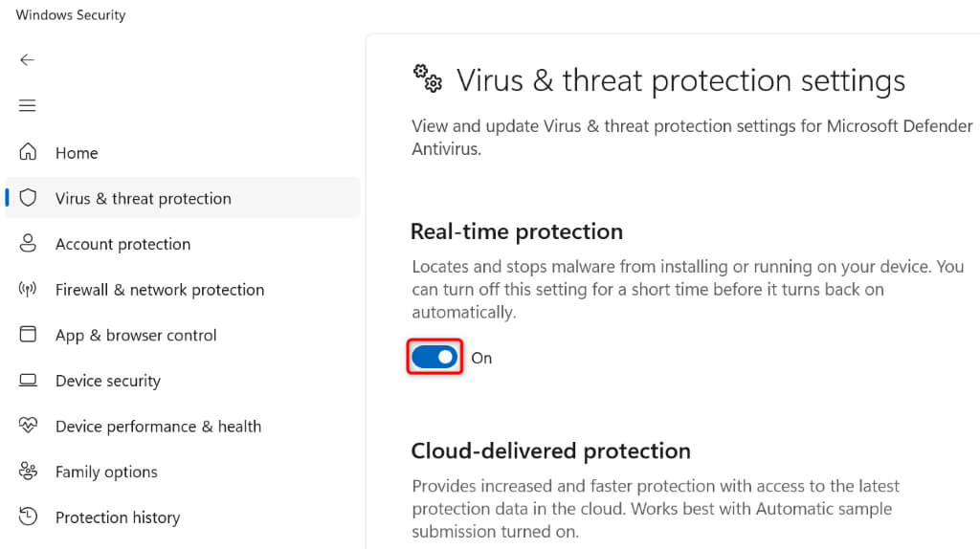The width and height of the screenshot is (980, 549).
Task: Turn off the Real-time protection toggle
Action: click(434, 358)
